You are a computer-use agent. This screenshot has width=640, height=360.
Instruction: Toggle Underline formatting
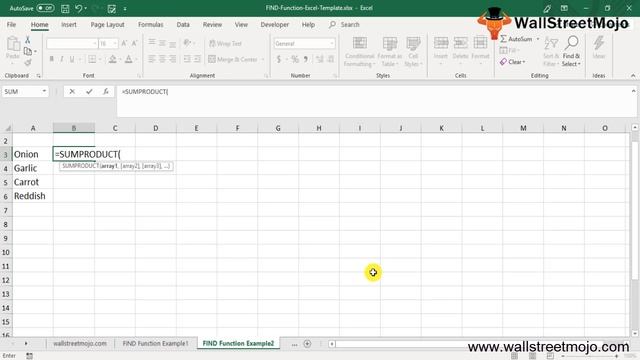pos(72,59)
